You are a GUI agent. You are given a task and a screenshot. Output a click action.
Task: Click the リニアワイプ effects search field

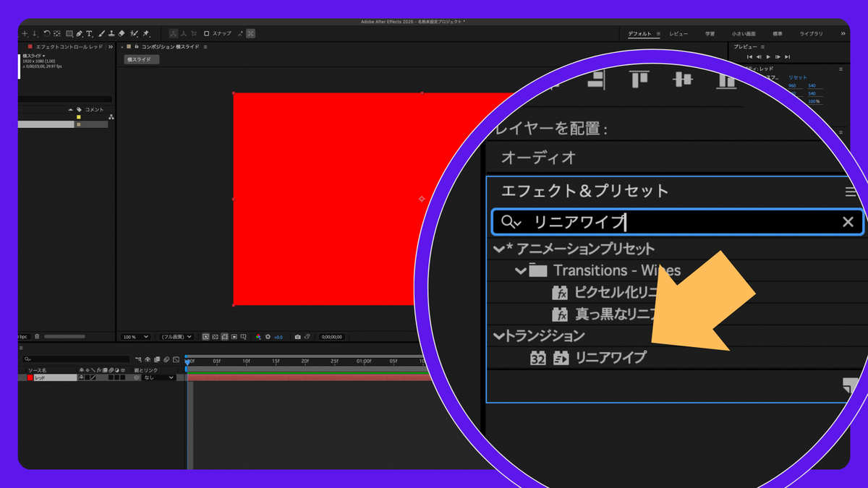(678, 222)
